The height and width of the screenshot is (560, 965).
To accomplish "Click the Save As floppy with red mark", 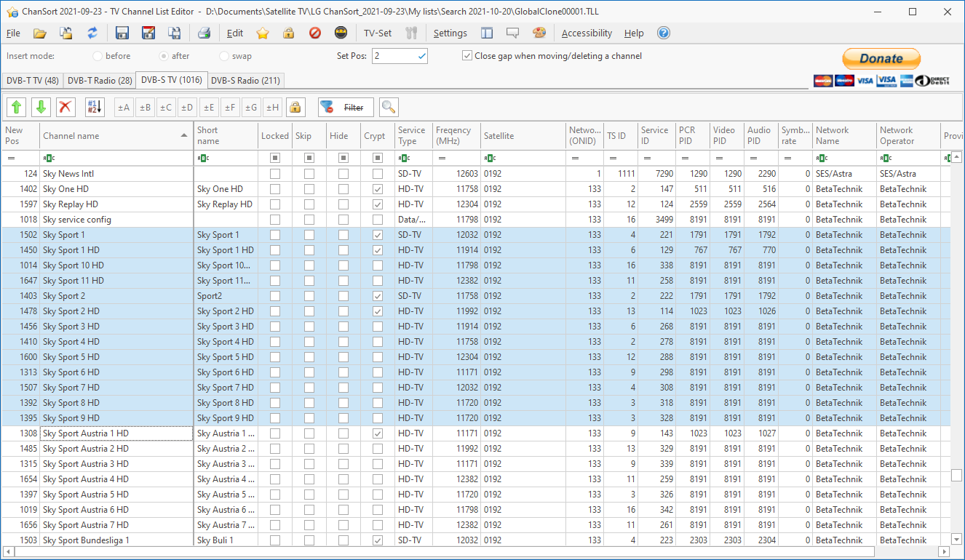I will (x=148, y=33).
